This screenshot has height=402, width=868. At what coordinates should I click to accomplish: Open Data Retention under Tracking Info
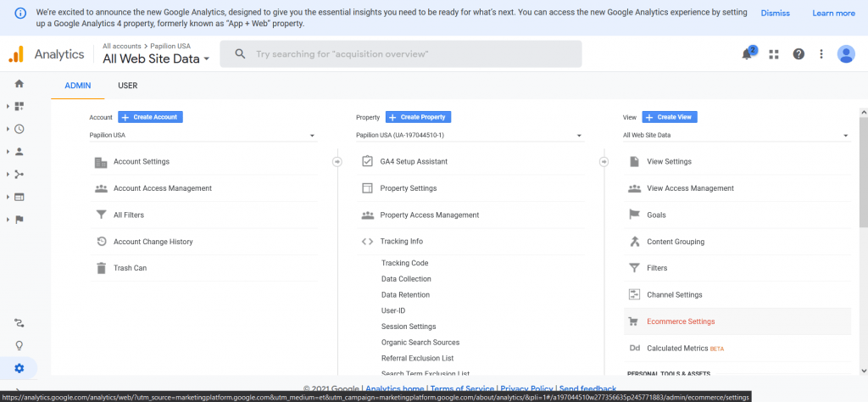point(405,294)
